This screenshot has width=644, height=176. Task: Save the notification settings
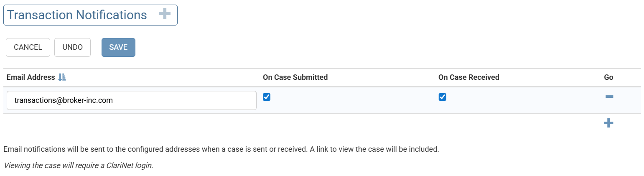pos(118,47)
